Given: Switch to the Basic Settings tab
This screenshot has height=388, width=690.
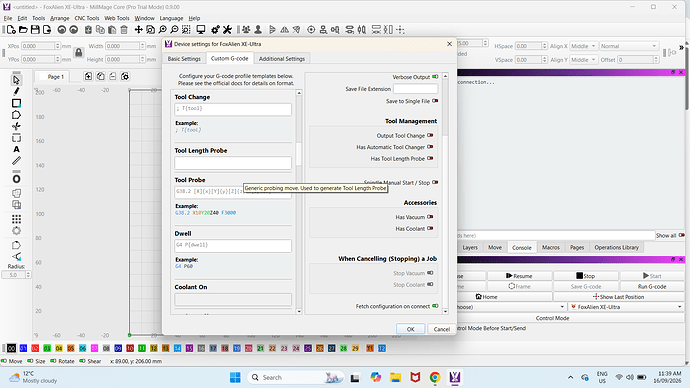Looking at the screenshot, I should pos(184,59).
